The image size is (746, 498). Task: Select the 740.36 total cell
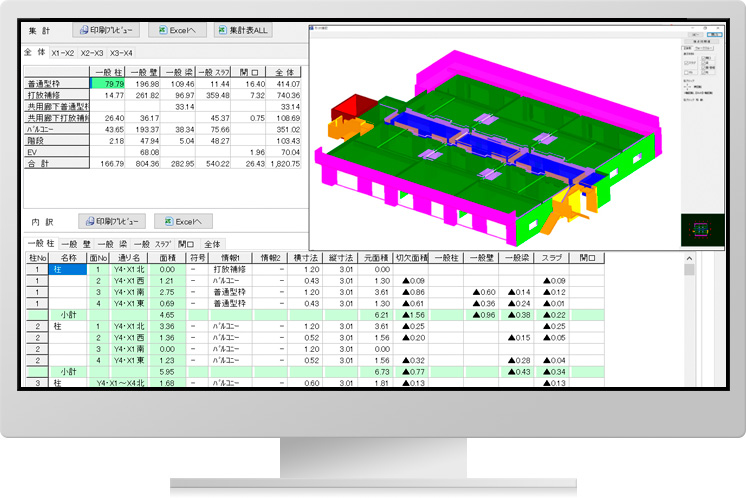(284, 95)
